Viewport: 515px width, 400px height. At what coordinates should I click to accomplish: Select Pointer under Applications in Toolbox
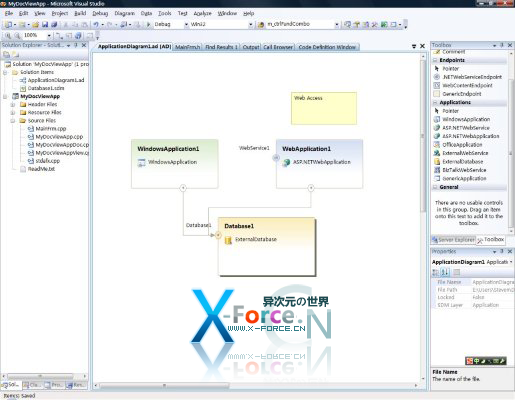click(x=450, y=111)
